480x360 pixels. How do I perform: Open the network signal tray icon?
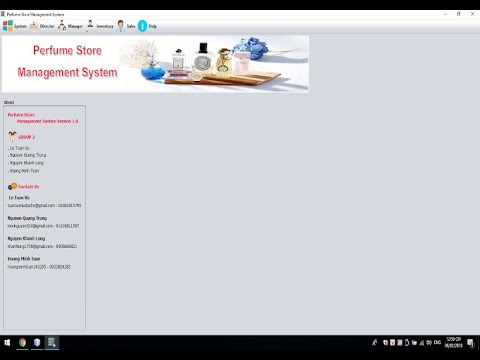(422, 342)
